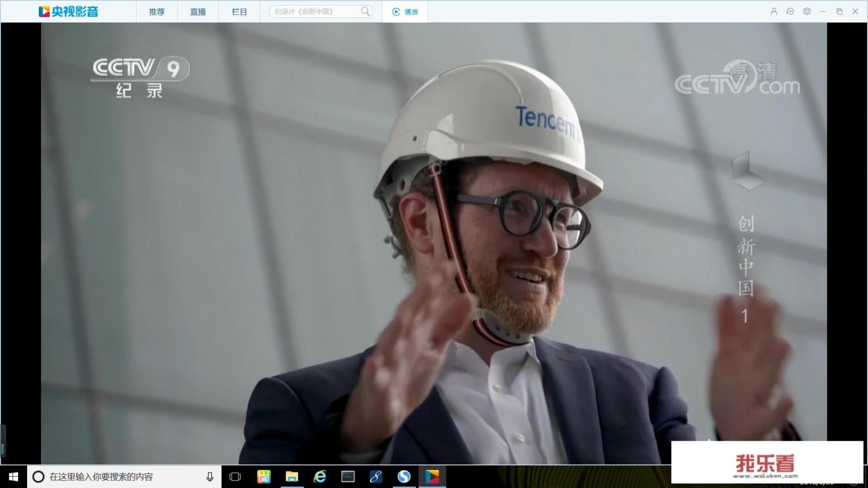The height and width of the screenshot is (488, 868).
Task: Restore down the 央视影音 window
Action: click(x=839, y=11)
